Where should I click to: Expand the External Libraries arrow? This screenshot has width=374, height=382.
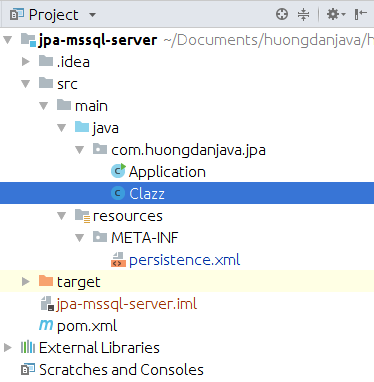coord(7,348)
